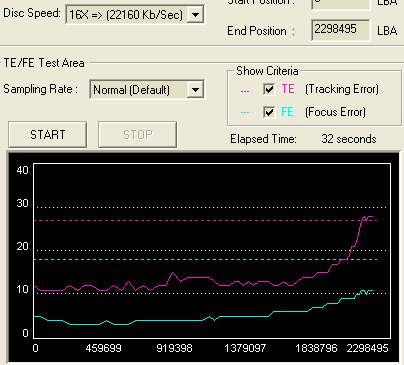Click the Start Position input field

(x=340, y=4)
